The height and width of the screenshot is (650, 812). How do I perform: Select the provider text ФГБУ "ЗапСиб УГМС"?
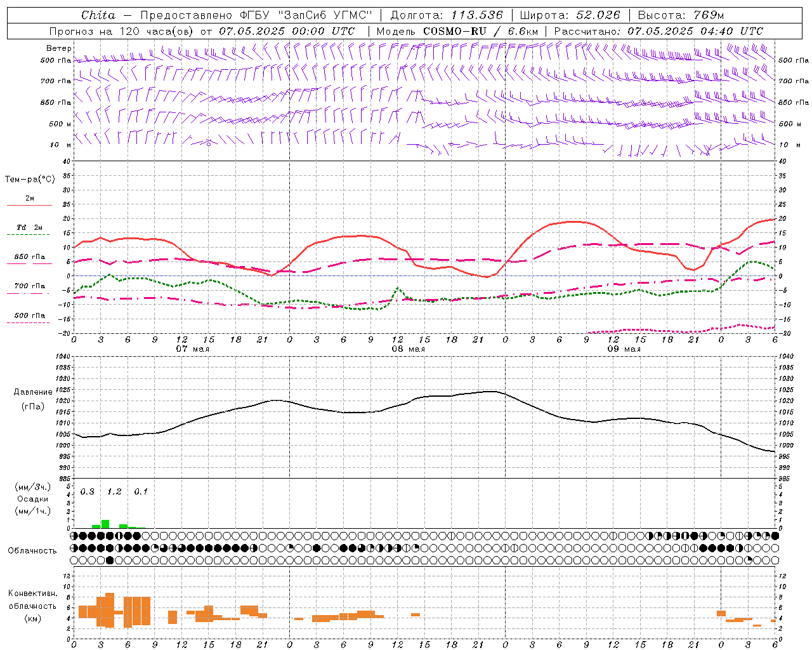click(x=306, y=15)
